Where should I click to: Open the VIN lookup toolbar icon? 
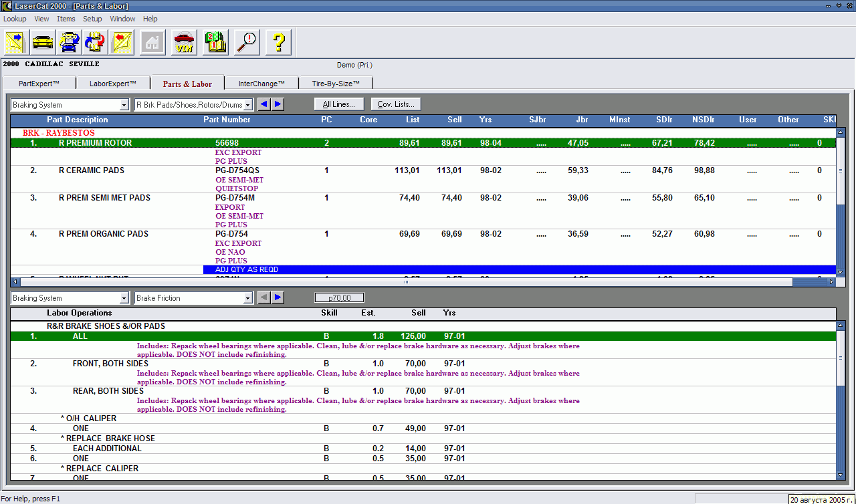point(184,42)
